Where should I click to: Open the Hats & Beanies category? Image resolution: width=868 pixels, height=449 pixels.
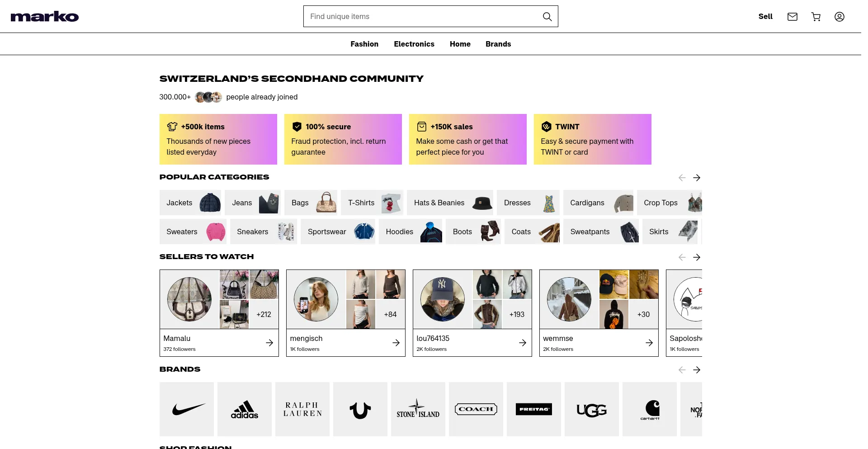pyautogui.click(x=450, y=203)
